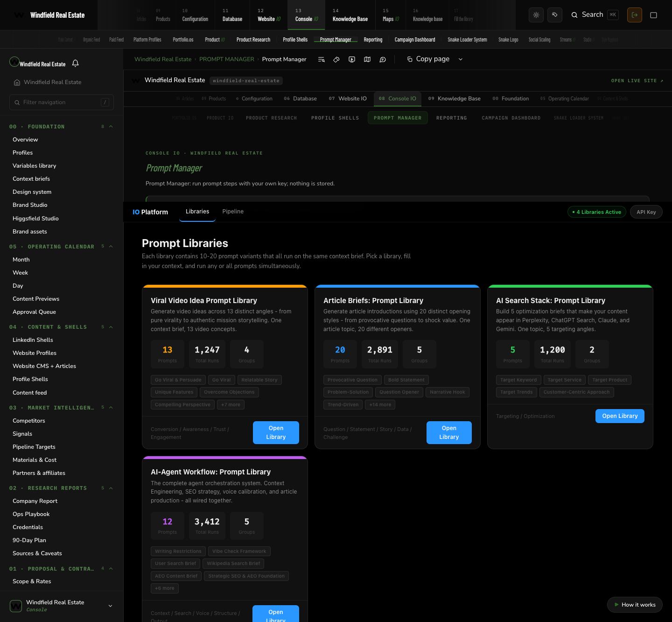Click the notification bell icon

[x=76, y=63]
